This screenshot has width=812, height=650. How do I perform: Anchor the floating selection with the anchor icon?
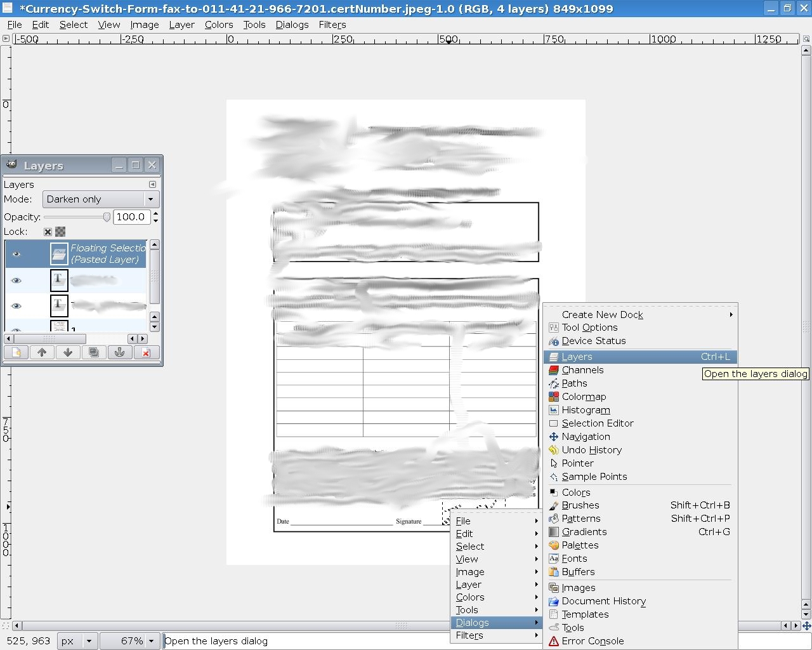click(120, 352)
